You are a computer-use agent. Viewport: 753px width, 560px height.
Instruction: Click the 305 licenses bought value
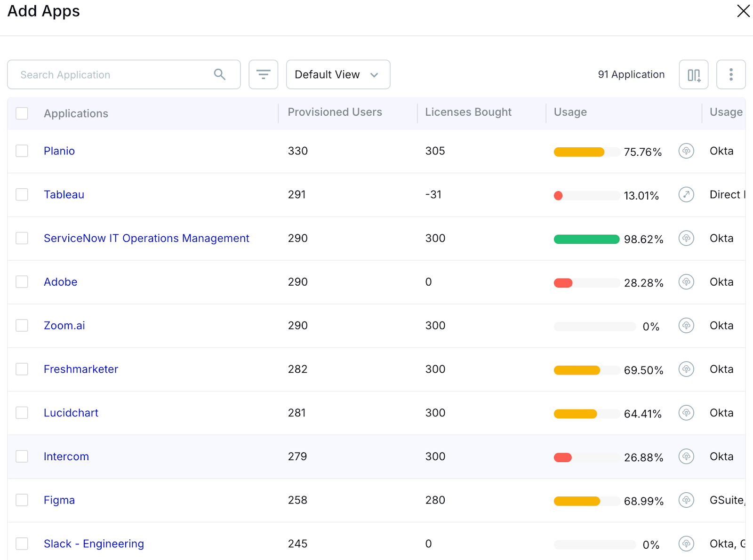[x=435, y=151]
